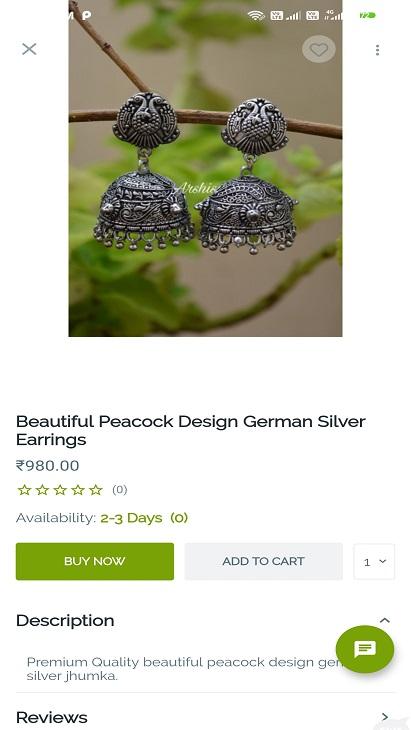The image size is (411, 730).
Task: Collapse the Description section chevron
Action: point(384,620)
